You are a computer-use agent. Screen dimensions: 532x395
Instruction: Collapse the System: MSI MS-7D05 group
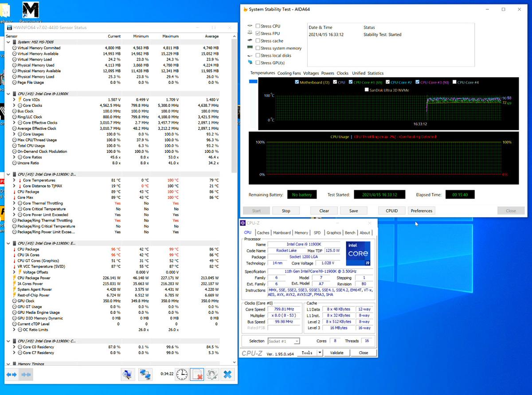[9, 42]
